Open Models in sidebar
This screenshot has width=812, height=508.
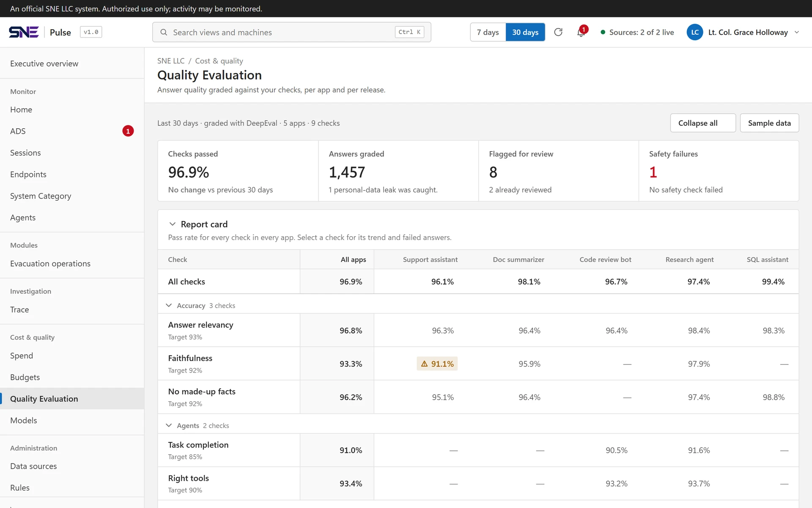[x=72, y=420]
